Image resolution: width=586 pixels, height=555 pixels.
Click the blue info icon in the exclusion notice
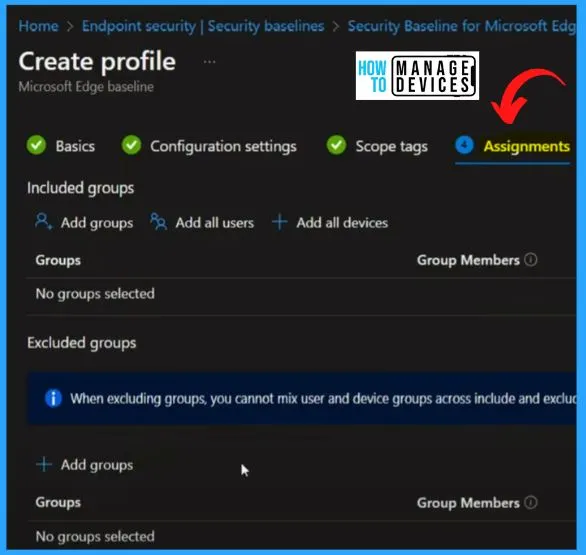53,398
